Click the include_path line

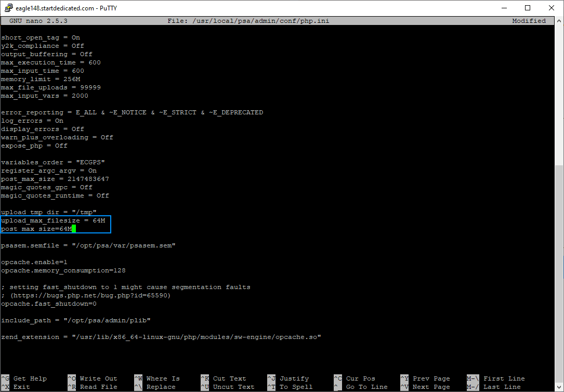76,320
